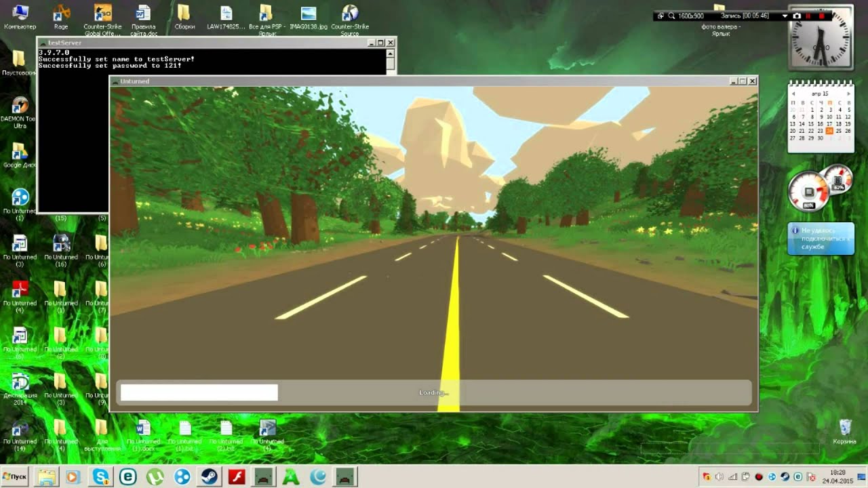Minimize the testServer console window
The image size is (868, 488).
click(372, 43)
